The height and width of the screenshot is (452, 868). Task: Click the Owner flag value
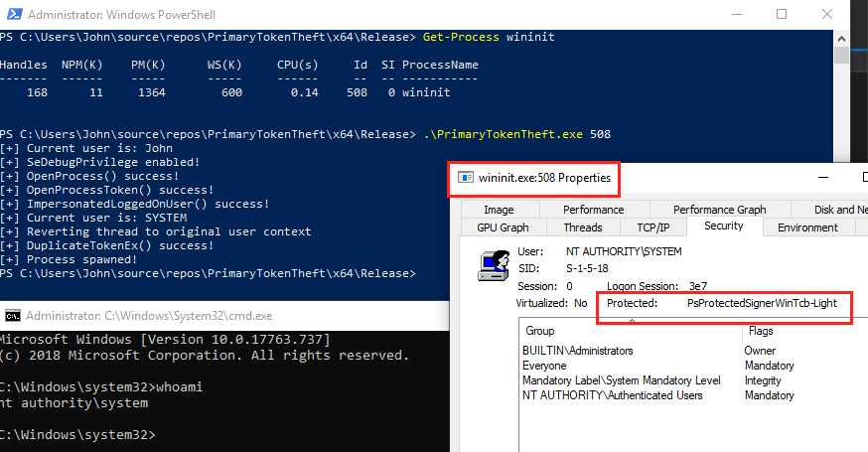click(760, 351)
